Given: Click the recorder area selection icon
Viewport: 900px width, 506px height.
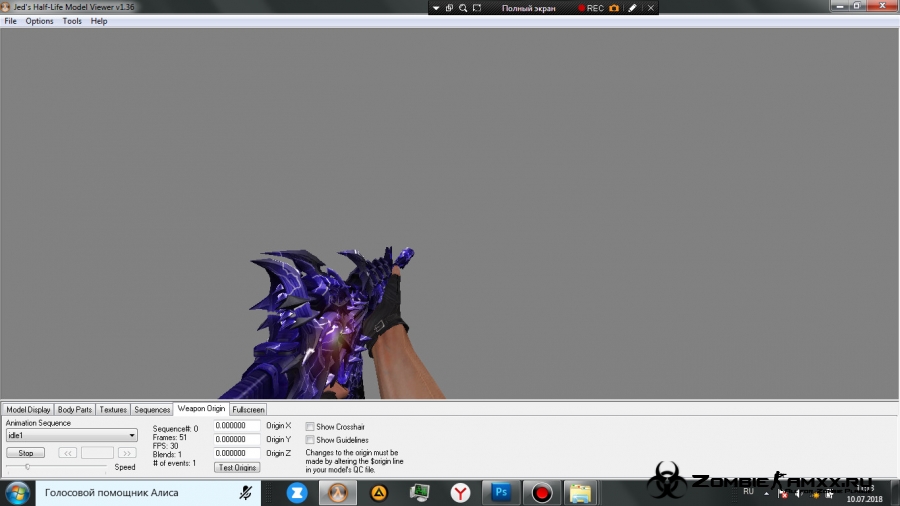Looking at the screenshot, I should (477, 8).
